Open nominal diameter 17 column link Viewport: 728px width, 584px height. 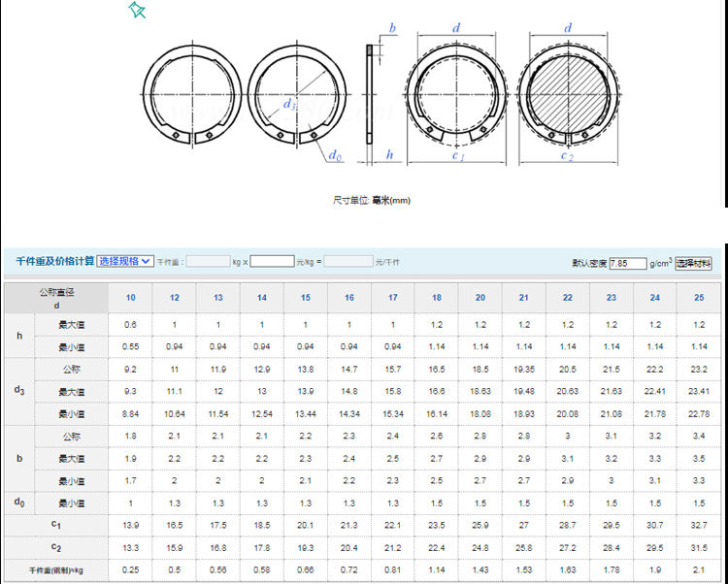(x=393, y=298)
